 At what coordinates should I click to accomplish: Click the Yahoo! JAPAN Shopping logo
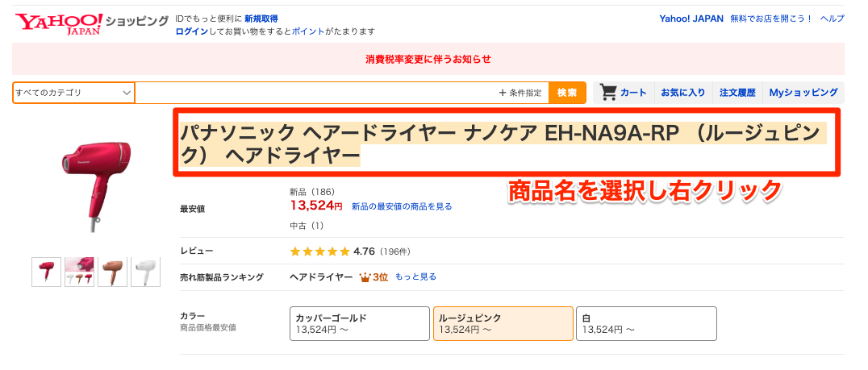pyautogui.click(x=92, y=23)
